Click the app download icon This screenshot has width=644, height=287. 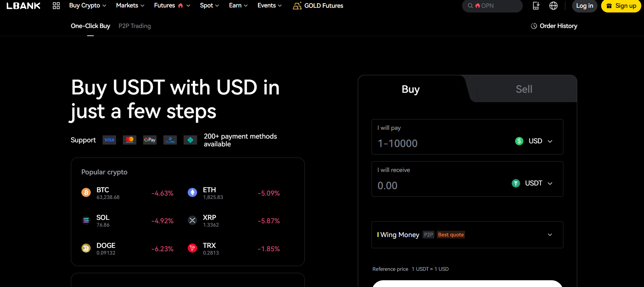[x=536, y=6]
